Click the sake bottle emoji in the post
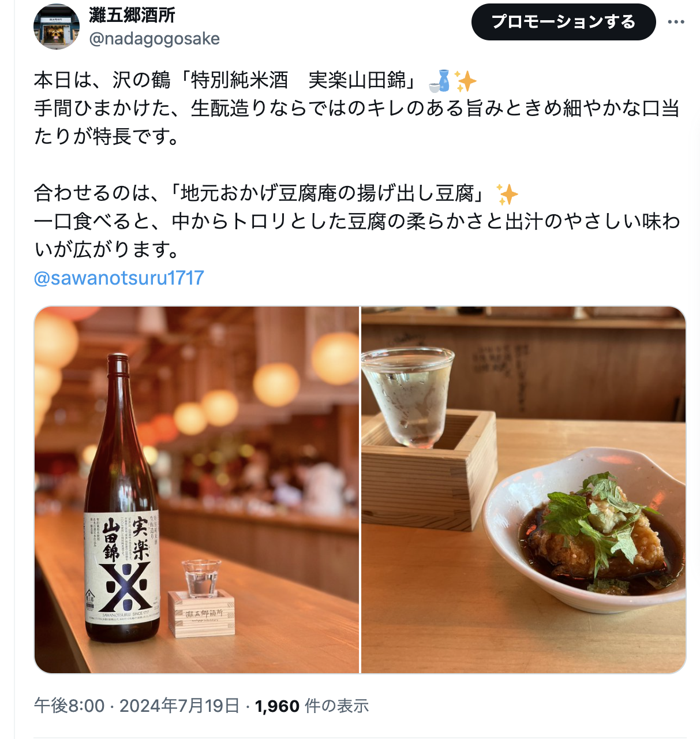Image resolution: width=700 pixels, height=739 pixels. tap(439, 81)
